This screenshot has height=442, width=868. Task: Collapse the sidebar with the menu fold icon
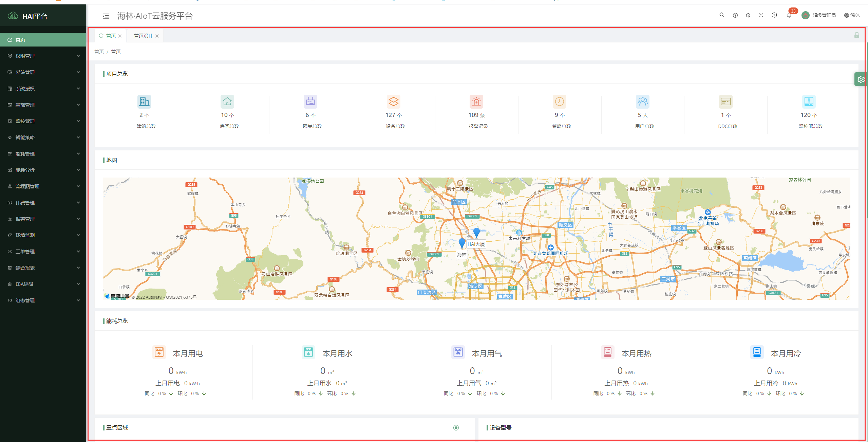pyautogui.click(x=106, y=16)
